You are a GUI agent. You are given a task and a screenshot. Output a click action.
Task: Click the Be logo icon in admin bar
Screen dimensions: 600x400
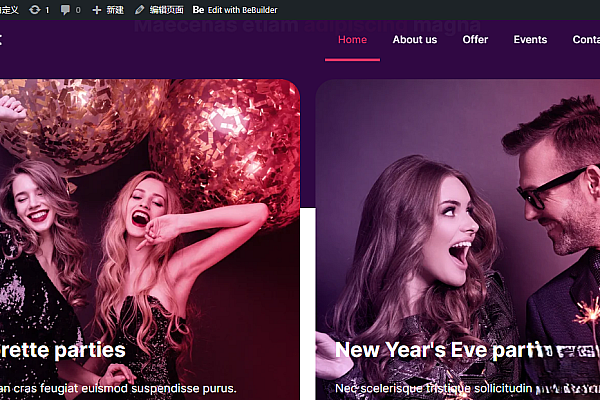(198, 9)
